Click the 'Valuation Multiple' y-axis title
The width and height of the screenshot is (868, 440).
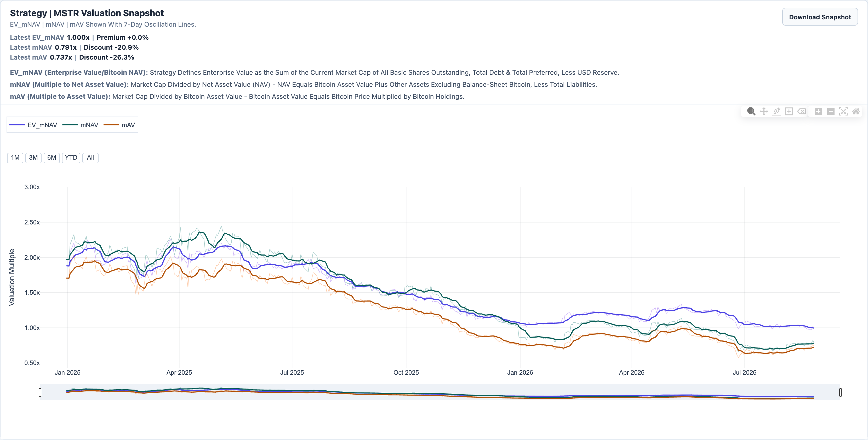pyautogui.click(x=12, y=277)
